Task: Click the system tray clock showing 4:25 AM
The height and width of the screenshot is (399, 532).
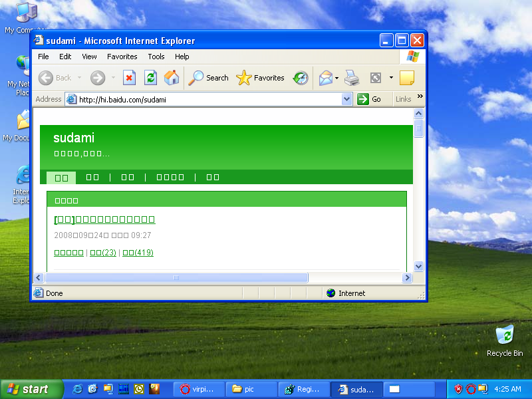Action: pyautogui.click(x=507, y=389)
